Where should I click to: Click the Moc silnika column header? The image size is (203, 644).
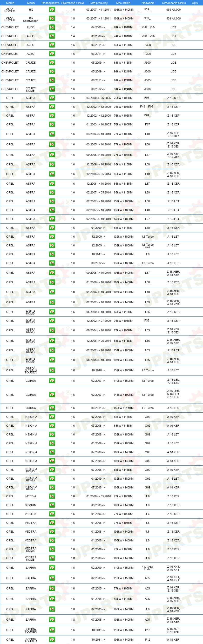pyautogui.click(x=123, y=3)
